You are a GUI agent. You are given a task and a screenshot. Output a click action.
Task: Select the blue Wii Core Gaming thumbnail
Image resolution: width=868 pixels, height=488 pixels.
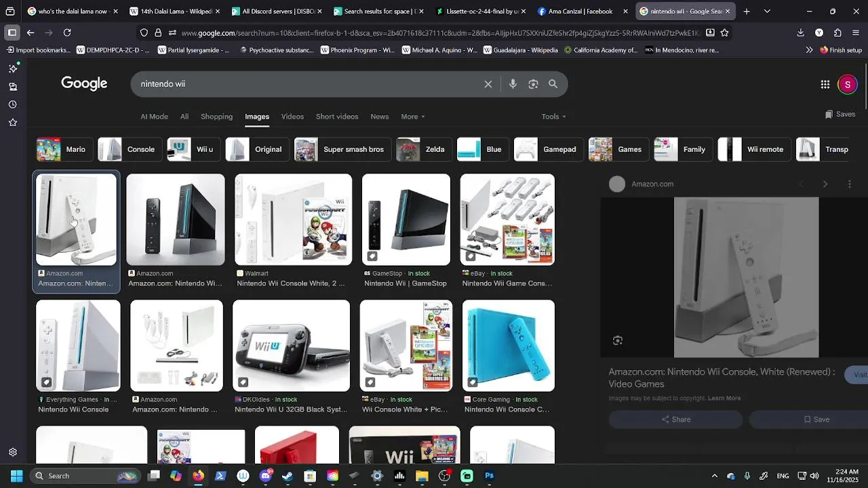pos(509,346)
